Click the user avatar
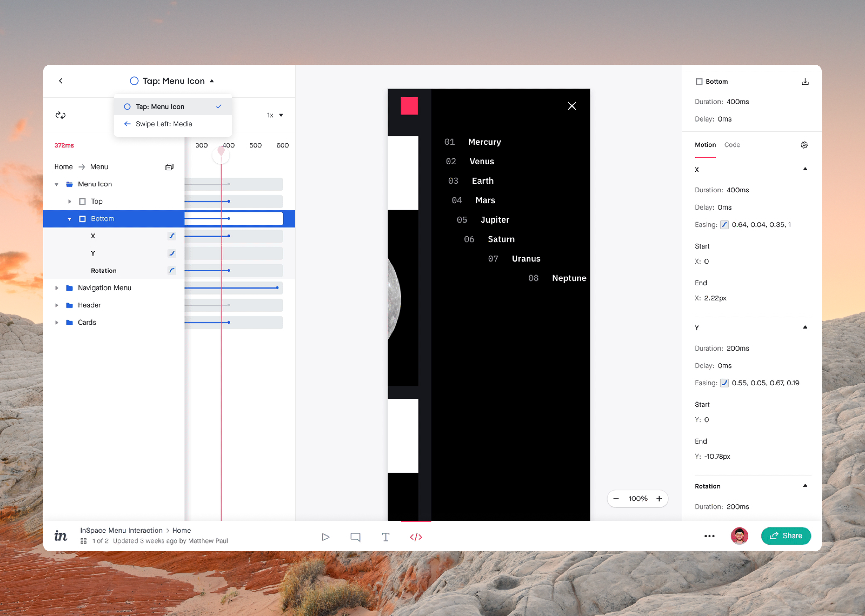 pos(739,535)
